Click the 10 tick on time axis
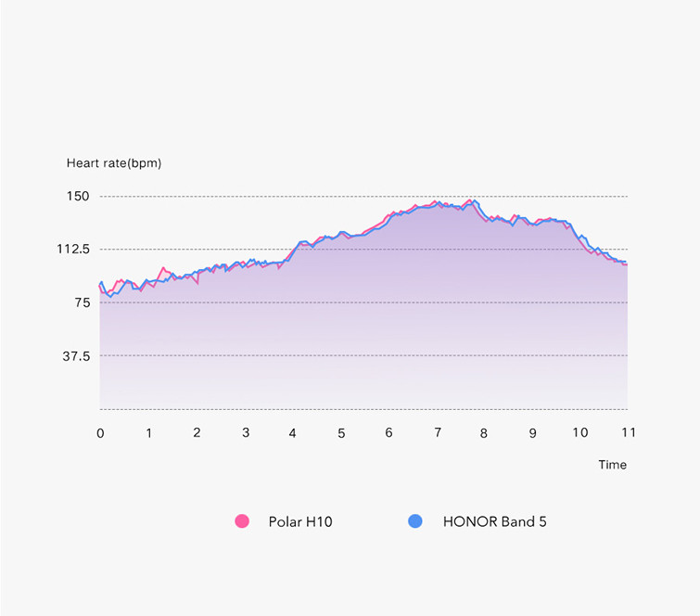 pyautogui.click(x=580, y=432)
